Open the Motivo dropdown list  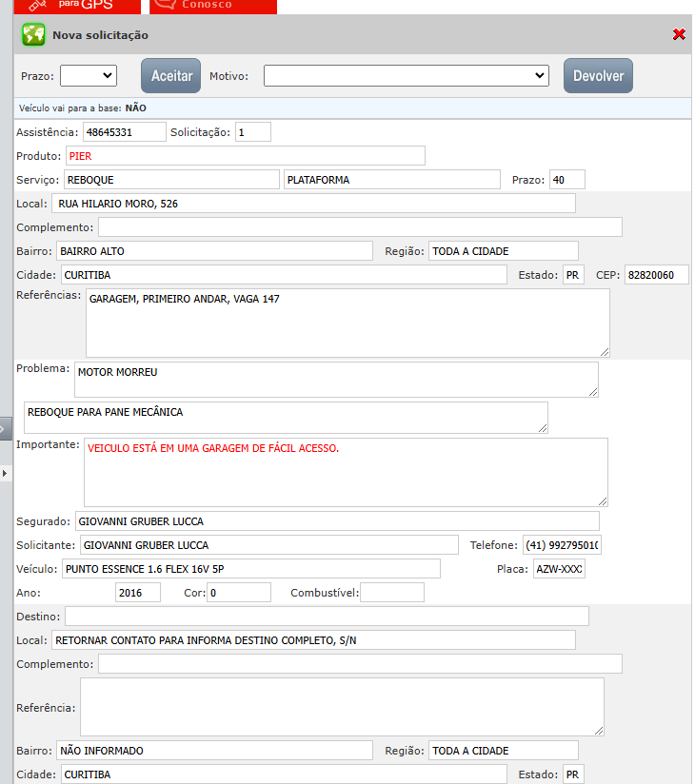407,75
